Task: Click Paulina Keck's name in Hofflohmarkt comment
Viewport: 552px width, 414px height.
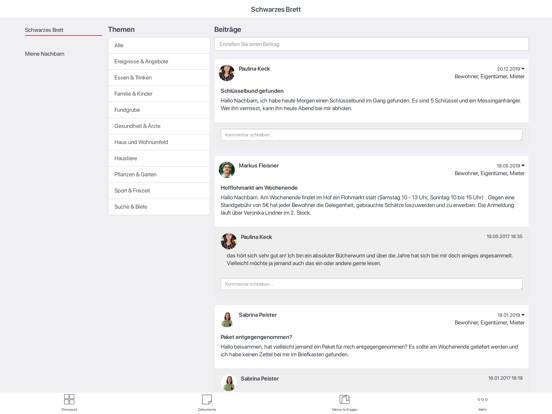Action: coord(256,237)
